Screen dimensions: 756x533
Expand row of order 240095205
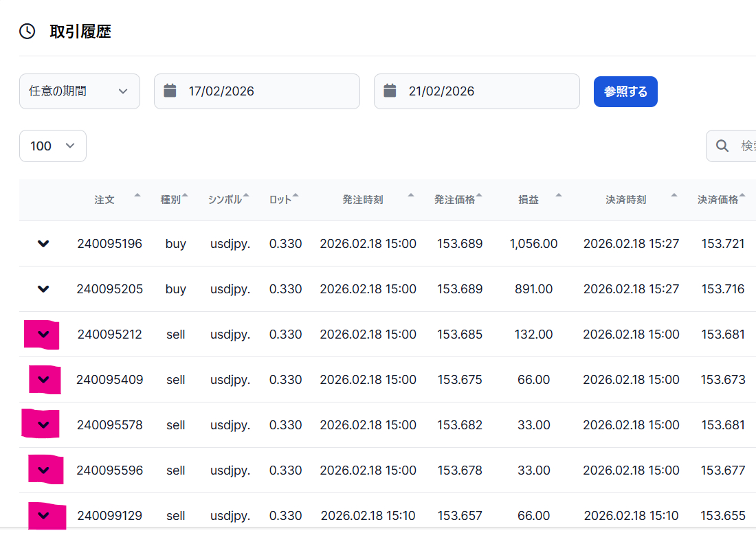pos(43,289)
